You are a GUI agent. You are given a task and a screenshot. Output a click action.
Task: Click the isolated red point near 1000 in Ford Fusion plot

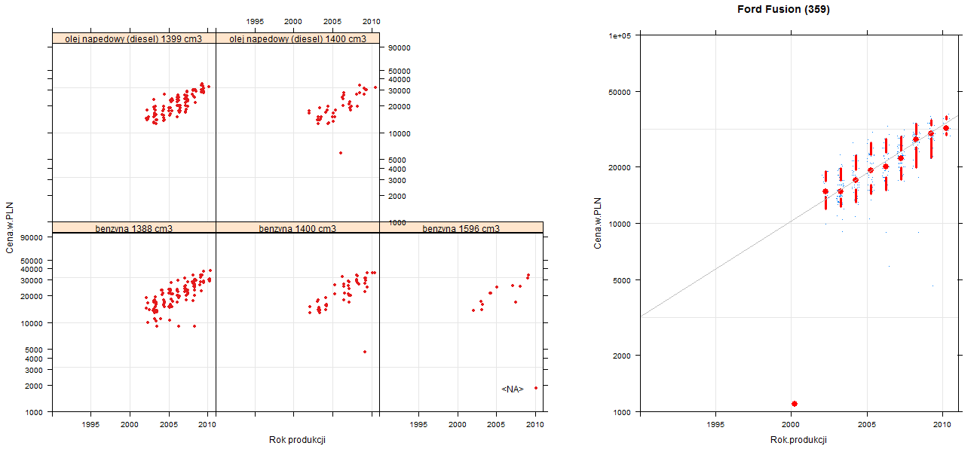coord(795,404)
